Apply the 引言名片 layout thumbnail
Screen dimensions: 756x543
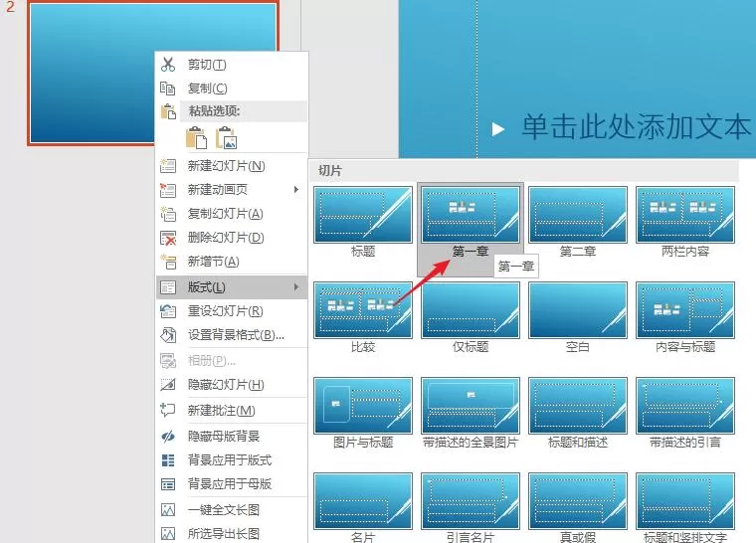coord(471,501)
